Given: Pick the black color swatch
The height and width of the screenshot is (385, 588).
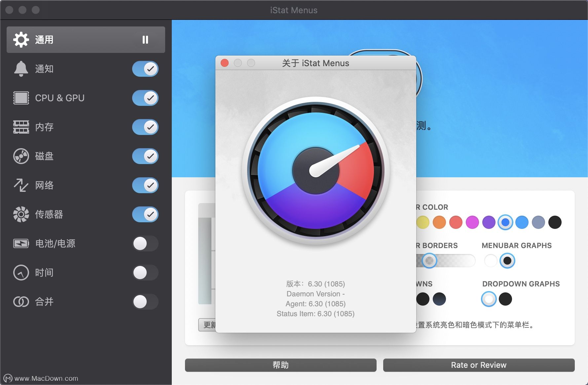Looking at the screenshot, I should click(555, 222).
